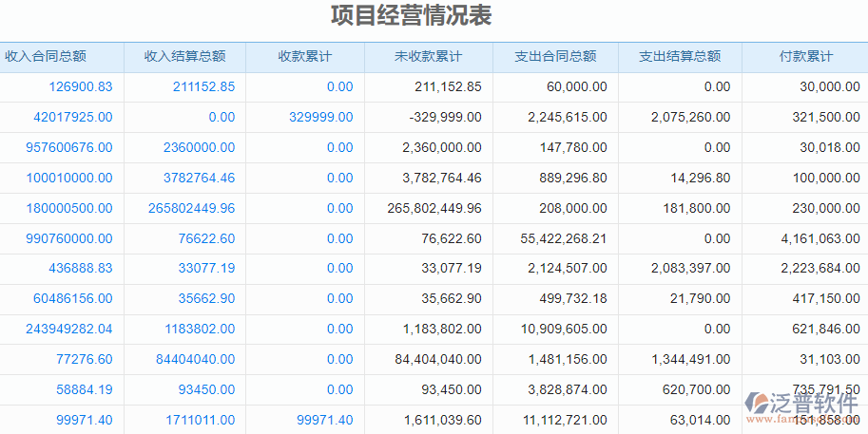
Task: Open the 990760000.00 contract amount link
Action: [x=69, y=239]
